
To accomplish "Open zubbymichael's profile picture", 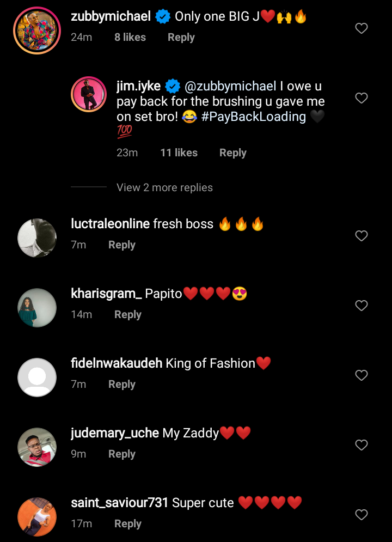I will click(37, 31).
